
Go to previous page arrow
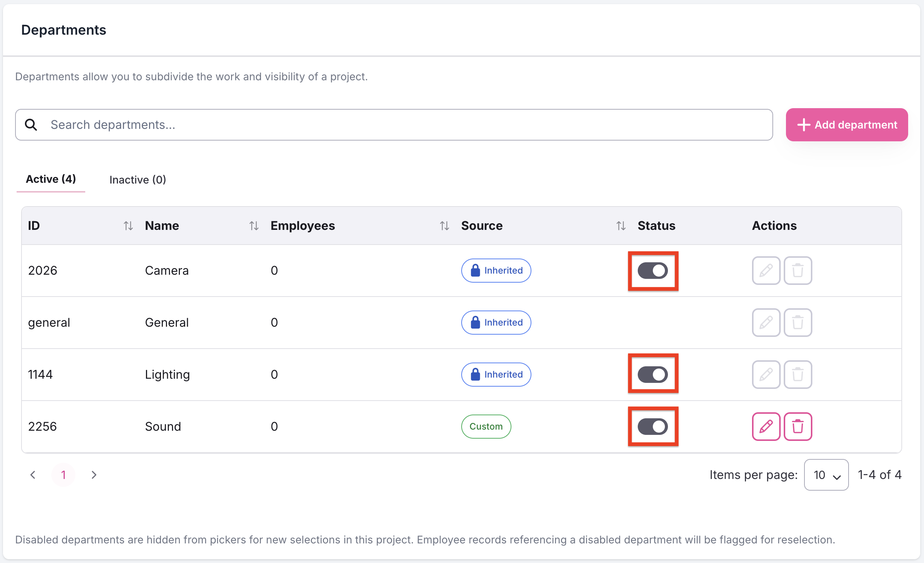pos(33,475)
